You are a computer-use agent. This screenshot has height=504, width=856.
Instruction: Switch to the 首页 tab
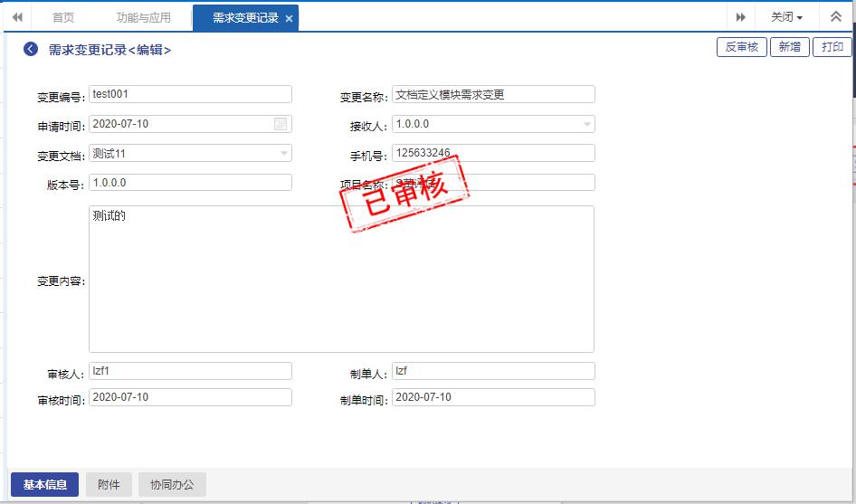click(x=63, y=17)
